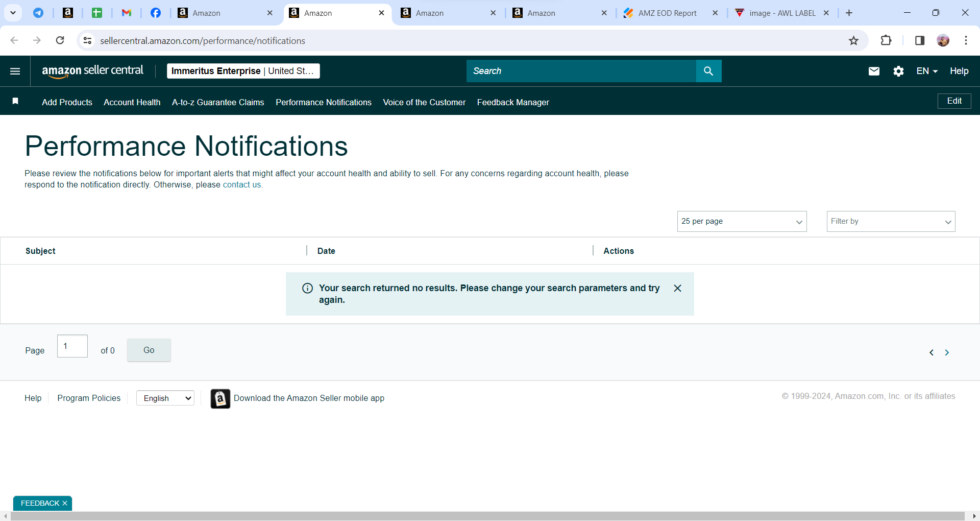Screen dimensions: 980x521
Task: Open the Help link in header
Action: click(x=959, y=71)
